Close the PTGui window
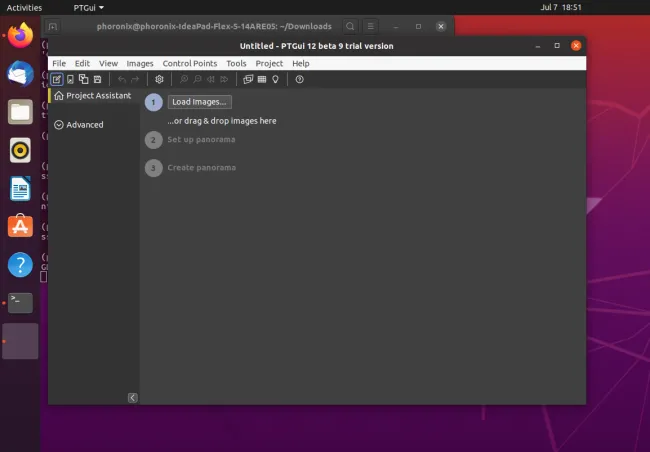This screenshot has height=452, width=650. pos(576,46)
